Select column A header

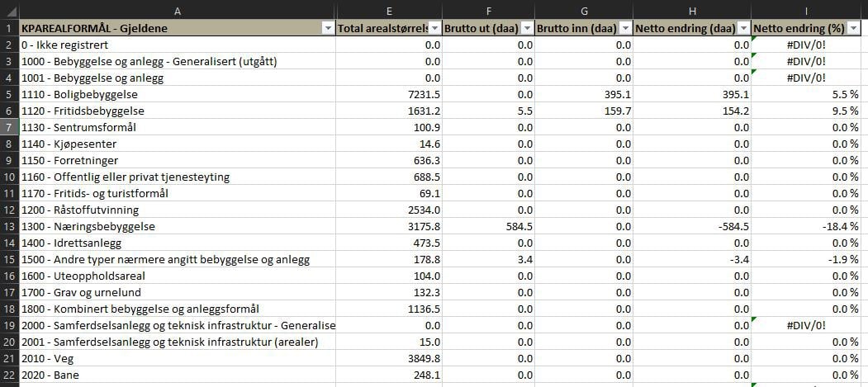[176, 10]
